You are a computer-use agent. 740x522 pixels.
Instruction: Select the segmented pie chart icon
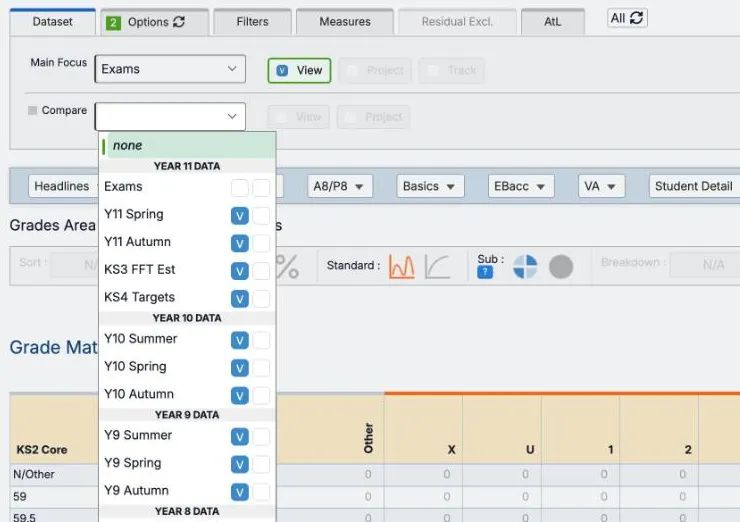525,267
